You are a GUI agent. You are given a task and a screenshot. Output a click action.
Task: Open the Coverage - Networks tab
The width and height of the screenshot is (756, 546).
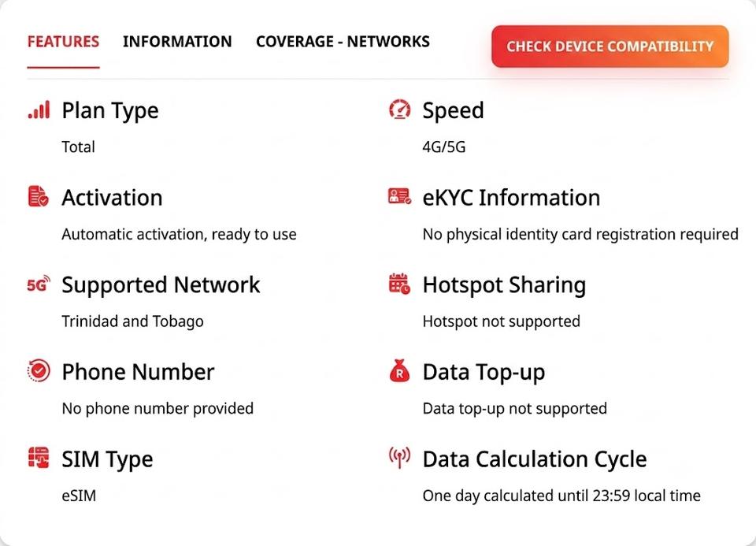pos(343,42)
